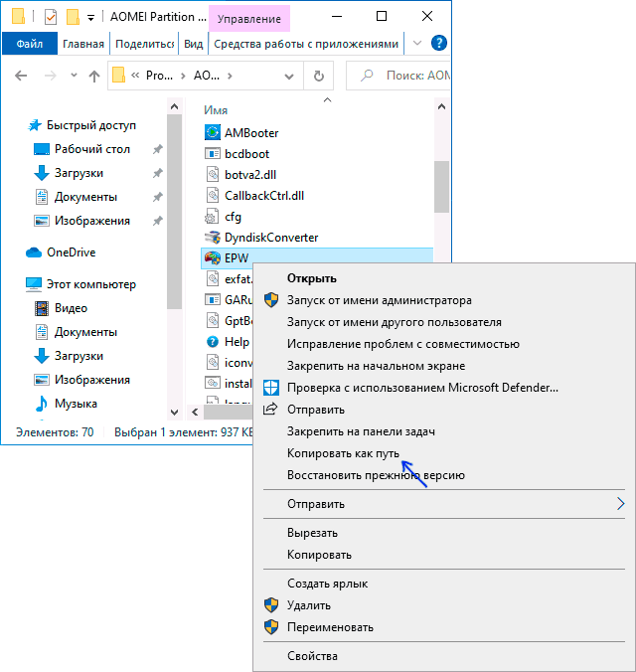This screenshot has height=672, width=636.
Task: Click the Имя column header
Action: pos(216,110)
